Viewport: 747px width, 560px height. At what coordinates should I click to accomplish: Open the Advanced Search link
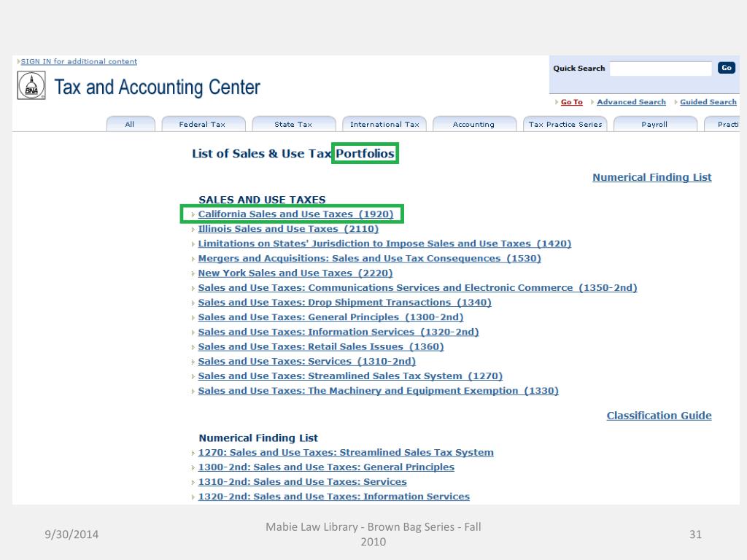(631, 102)
